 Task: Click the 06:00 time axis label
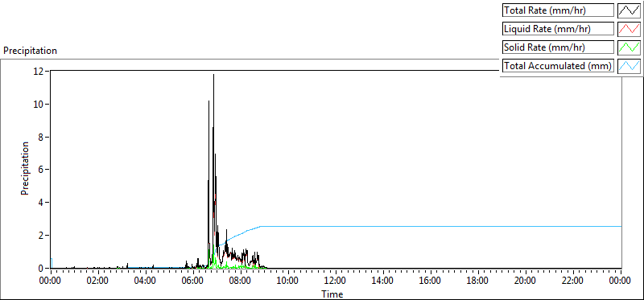click(x=193, y=281)
